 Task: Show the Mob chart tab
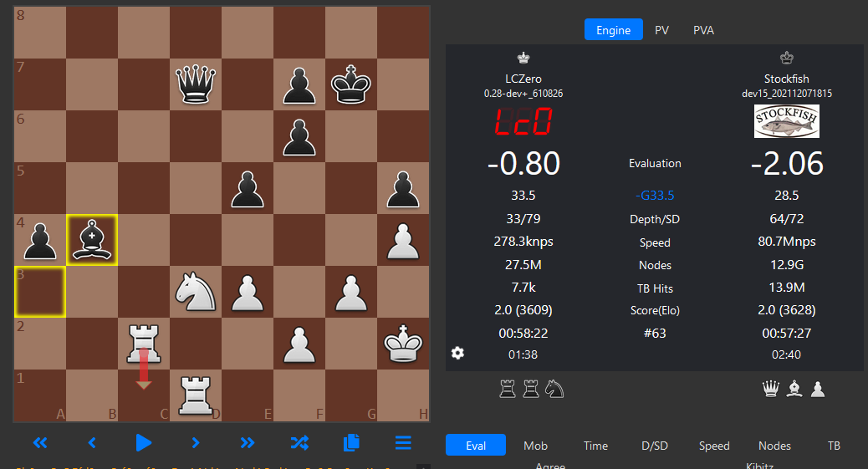coord(535,446)
